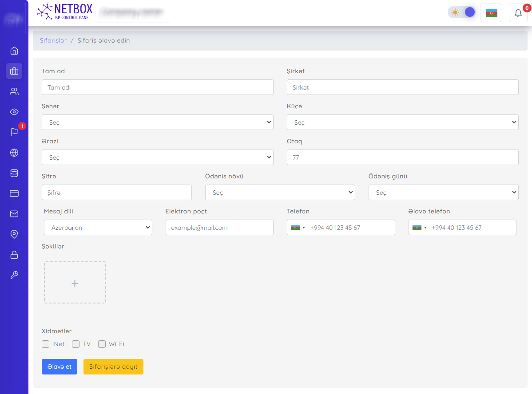Open the Ödəniş növü dropdown

tap(280, 193)
